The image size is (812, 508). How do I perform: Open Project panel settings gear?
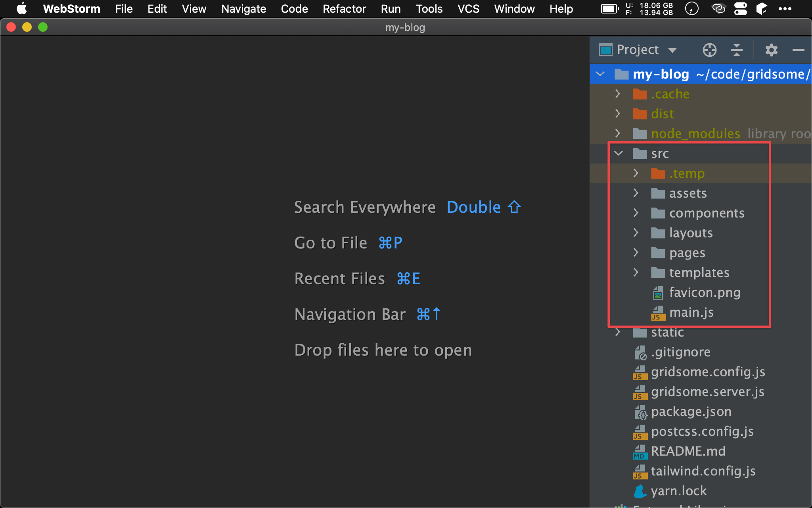pyautogui.click(x=771, y=50)
